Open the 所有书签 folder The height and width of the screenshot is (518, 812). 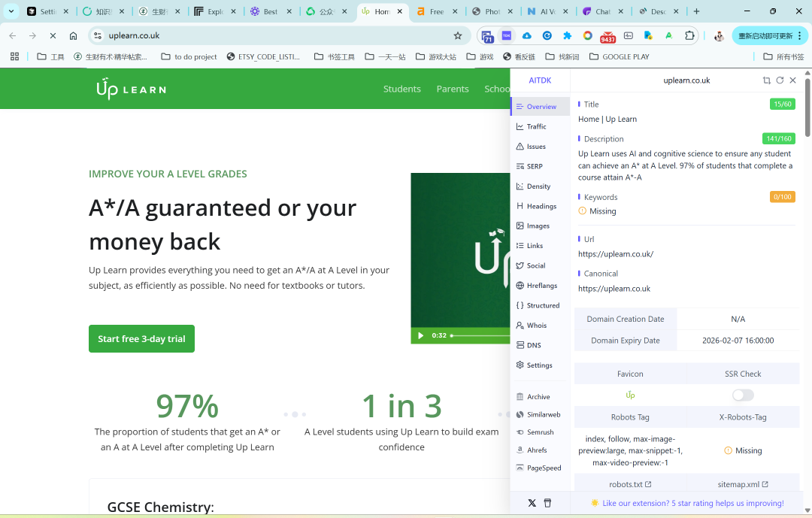(x=783, y=57)
